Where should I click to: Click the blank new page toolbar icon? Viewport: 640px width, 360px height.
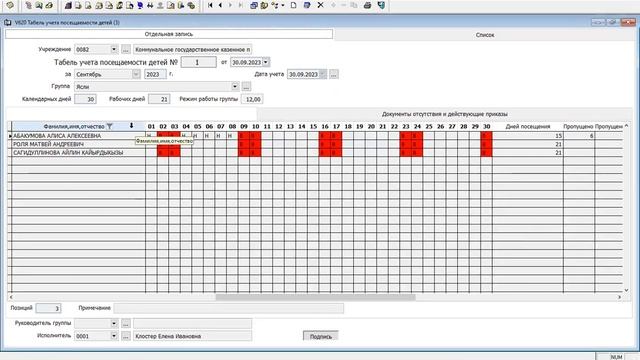click(293, 5)
